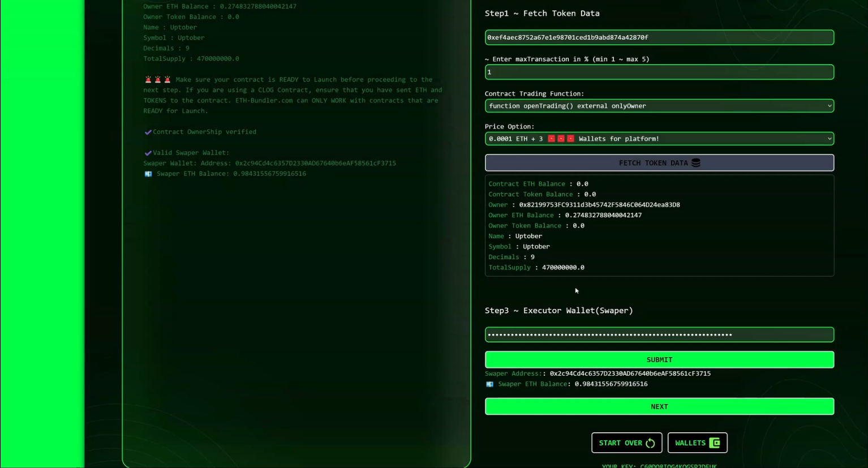Click the wallet icon on the Wallets button
This screenshot has height=468, width=868.
(x=715, y=443)
